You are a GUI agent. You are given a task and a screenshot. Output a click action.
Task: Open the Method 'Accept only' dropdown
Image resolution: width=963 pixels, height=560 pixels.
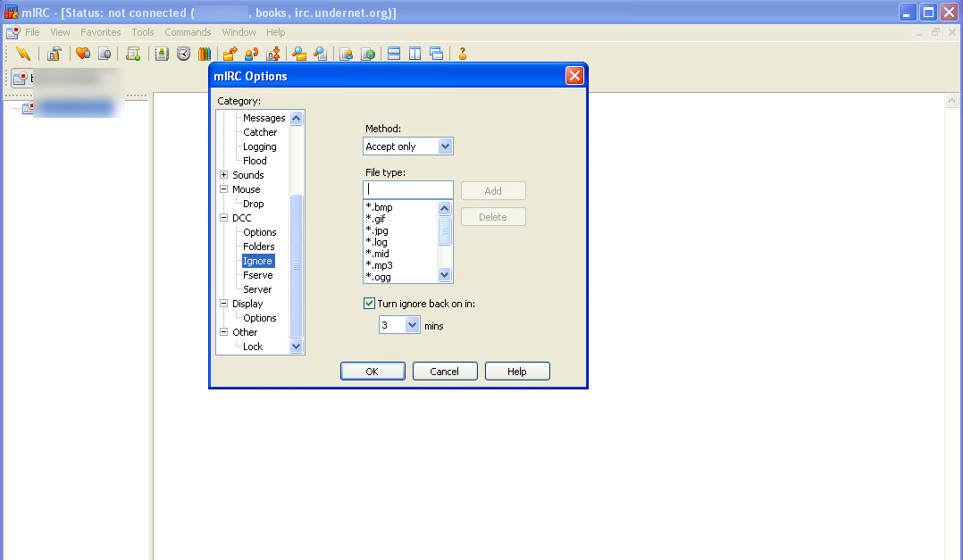point(445,146)
